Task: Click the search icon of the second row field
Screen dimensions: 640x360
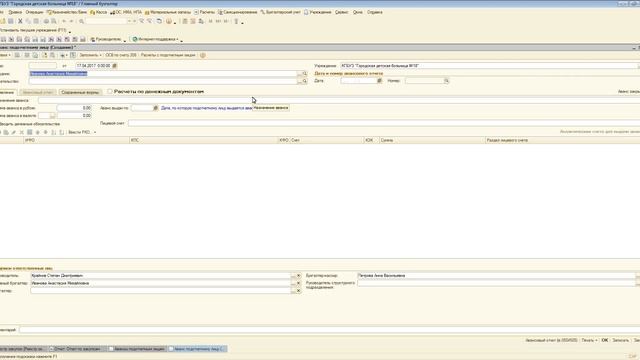Action: pos(304,81)
